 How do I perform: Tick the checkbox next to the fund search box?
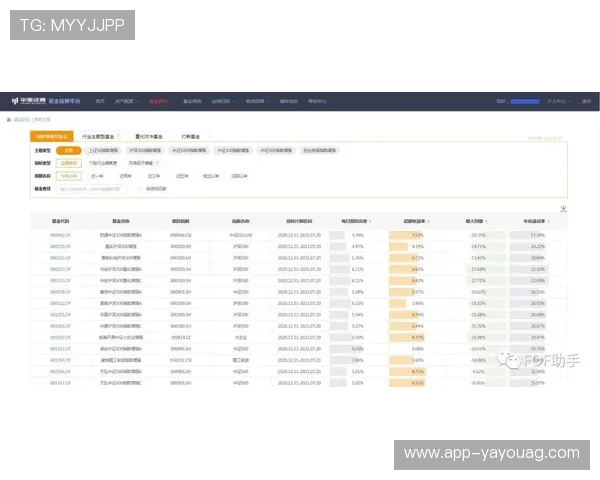pyautogui.click(x=140, y=189)
